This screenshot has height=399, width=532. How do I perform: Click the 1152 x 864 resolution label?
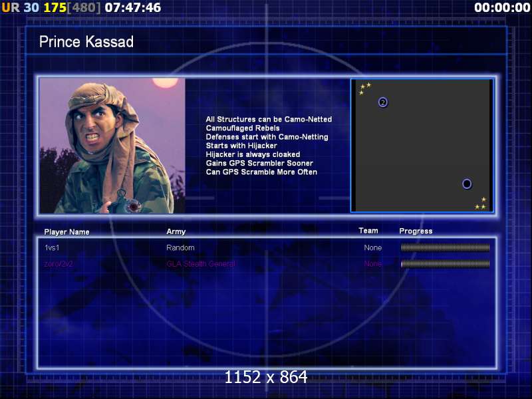[266, 377]
